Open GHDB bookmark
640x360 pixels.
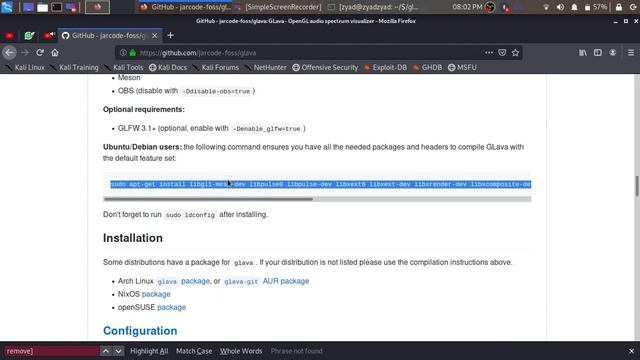[x=427, y=67]
